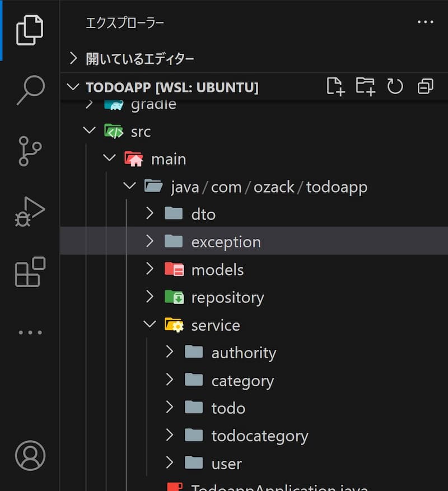Click the dto folder icon
448x491 pixels.
[174, 214]
